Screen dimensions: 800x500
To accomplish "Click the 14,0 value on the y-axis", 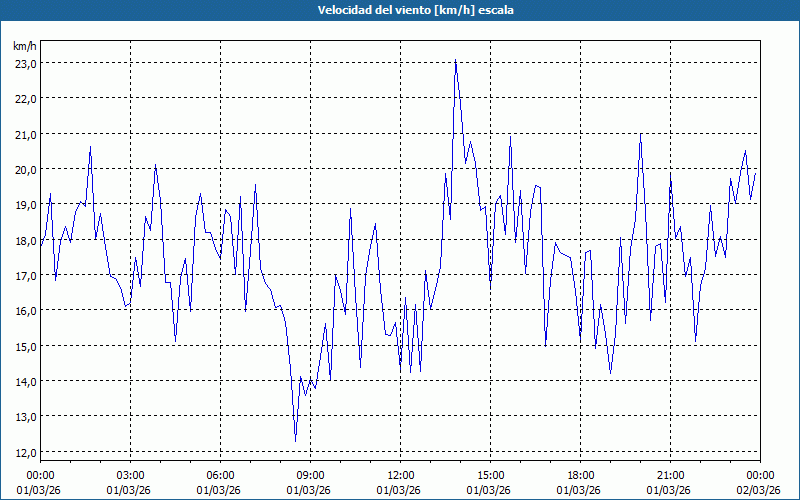I will pyautogui.click(x=24, y=381).
